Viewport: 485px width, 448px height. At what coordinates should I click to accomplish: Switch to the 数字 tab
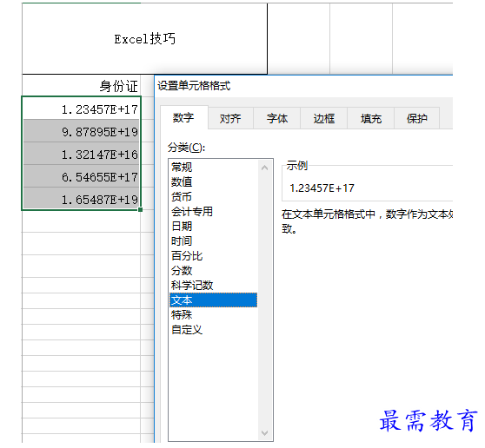tap(183, 118)
